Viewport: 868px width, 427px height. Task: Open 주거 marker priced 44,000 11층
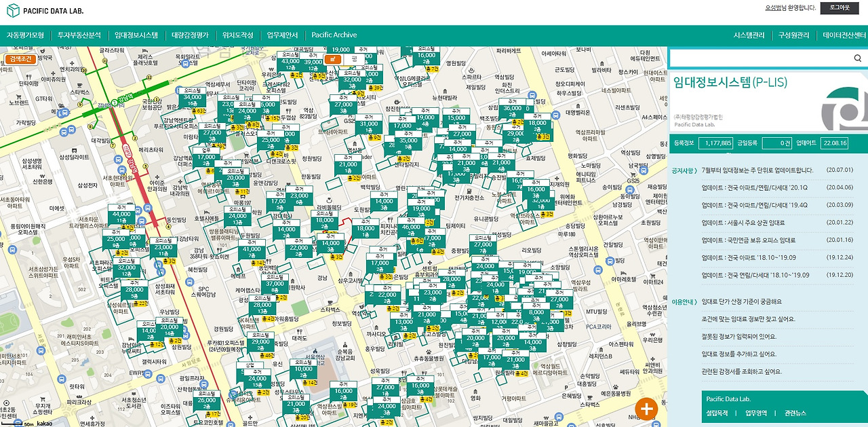click(121, 212)
